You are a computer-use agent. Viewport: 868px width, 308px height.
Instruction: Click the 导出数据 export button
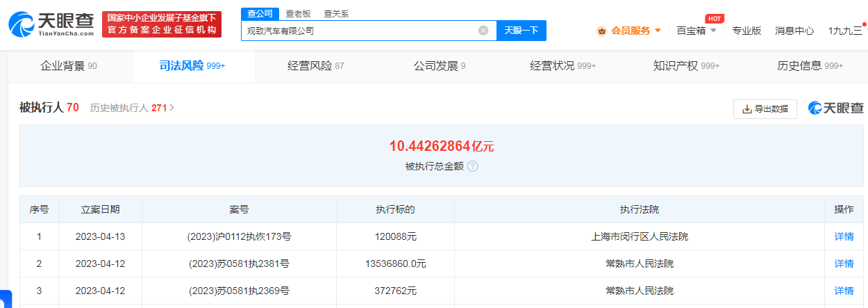pyautogui.click(x=765, y=109)
